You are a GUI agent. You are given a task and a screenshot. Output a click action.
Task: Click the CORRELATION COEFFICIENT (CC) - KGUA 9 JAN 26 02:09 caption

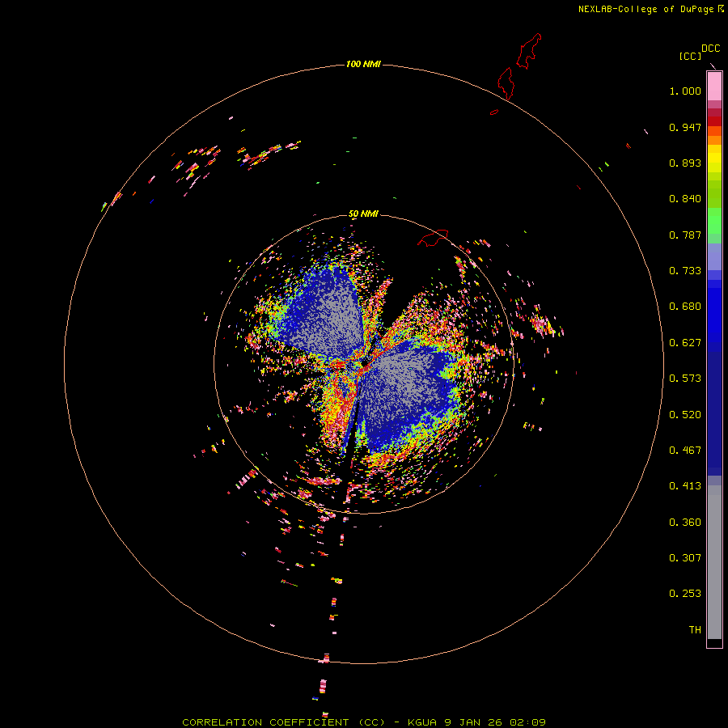pyautogui.click(x=363, y=722)
